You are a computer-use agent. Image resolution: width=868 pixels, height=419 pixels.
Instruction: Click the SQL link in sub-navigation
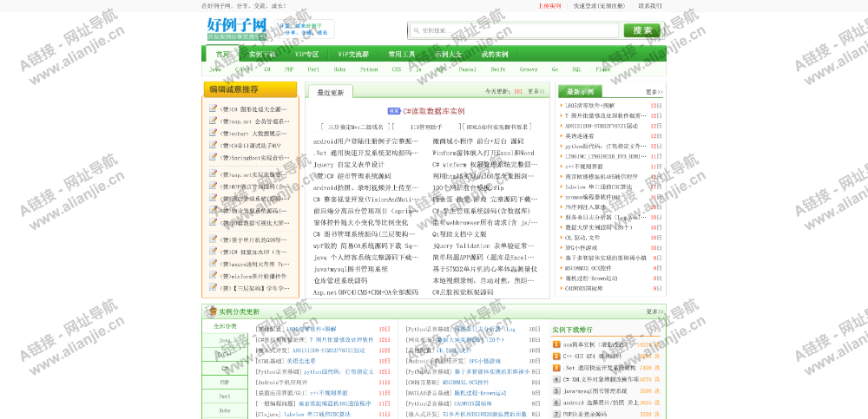577,69
